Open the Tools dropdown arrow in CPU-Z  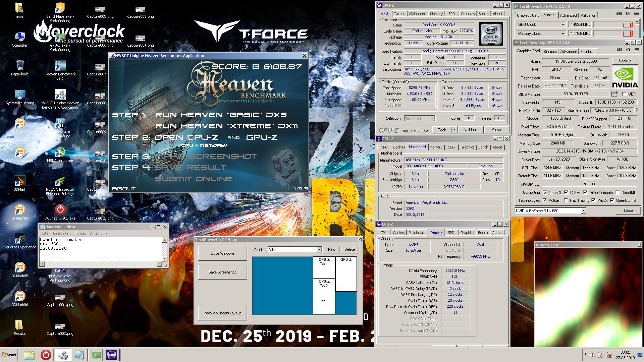coord(454,130)
